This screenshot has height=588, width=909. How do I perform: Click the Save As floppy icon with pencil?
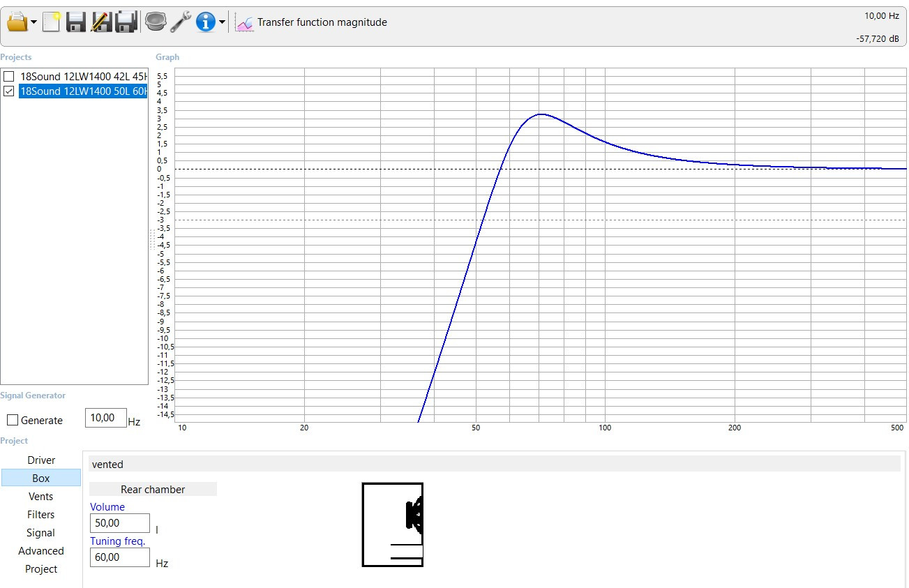(101, 22)
